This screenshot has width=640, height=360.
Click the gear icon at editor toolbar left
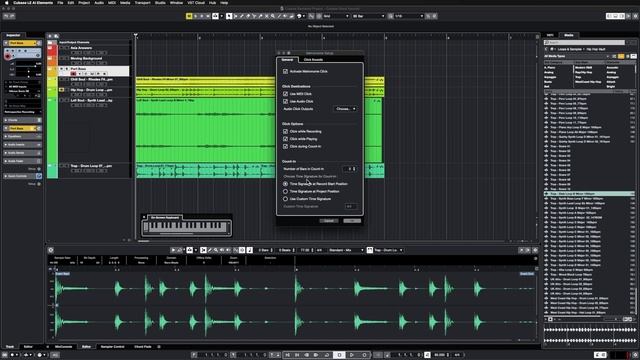(x=51, y=250)
